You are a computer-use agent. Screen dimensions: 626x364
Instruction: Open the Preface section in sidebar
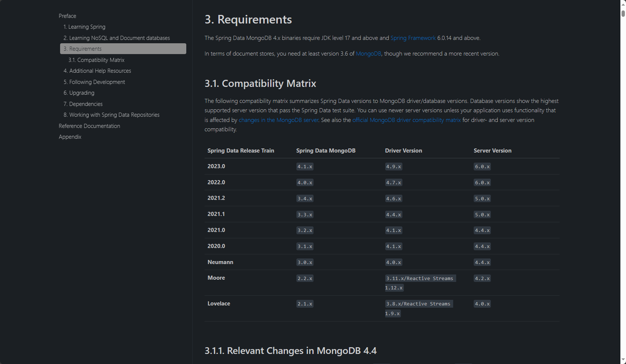(x=67, y=16)
